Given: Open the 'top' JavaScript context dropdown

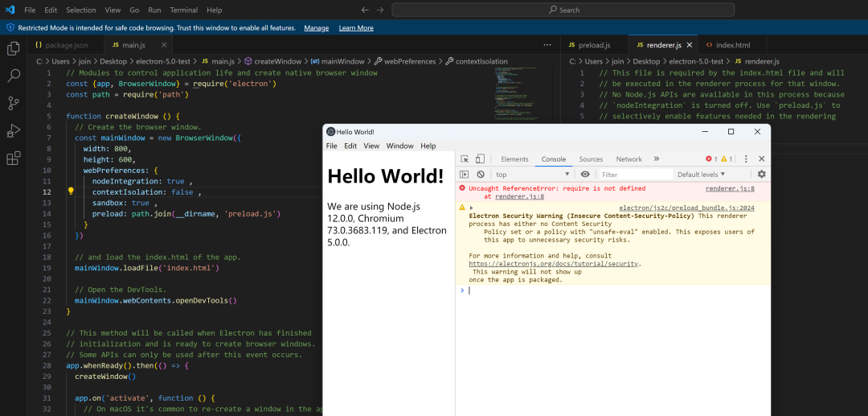Looking at the screenshot, I should 532,175.
